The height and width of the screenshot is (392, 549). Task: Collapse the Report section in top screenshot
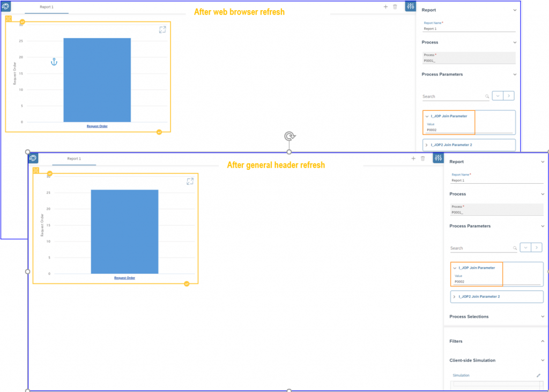515,10
